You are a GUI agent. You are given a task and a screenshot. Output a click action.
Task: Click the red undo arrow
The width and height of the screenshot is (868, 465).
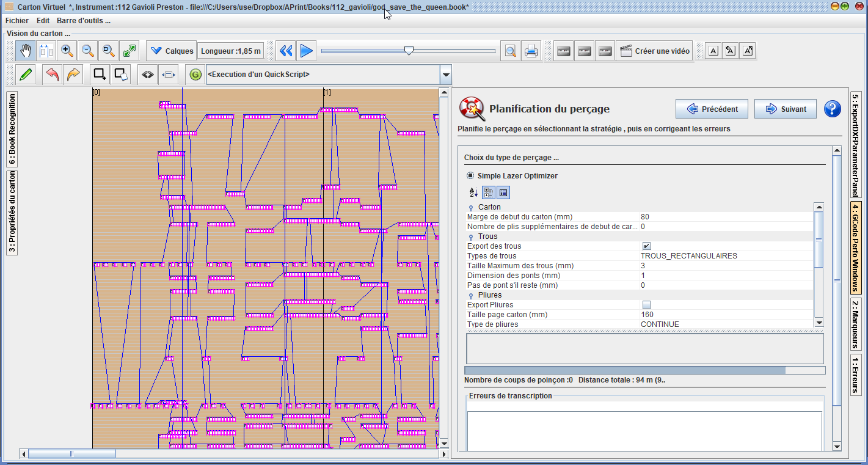click(53, 75)
